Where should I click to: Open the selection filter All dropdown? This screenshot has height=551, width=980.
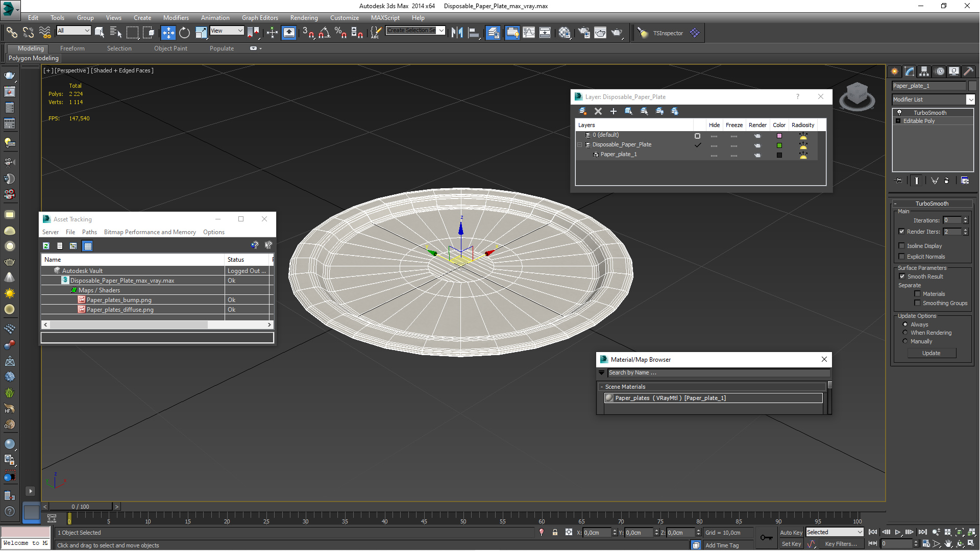tap(73, 31)
